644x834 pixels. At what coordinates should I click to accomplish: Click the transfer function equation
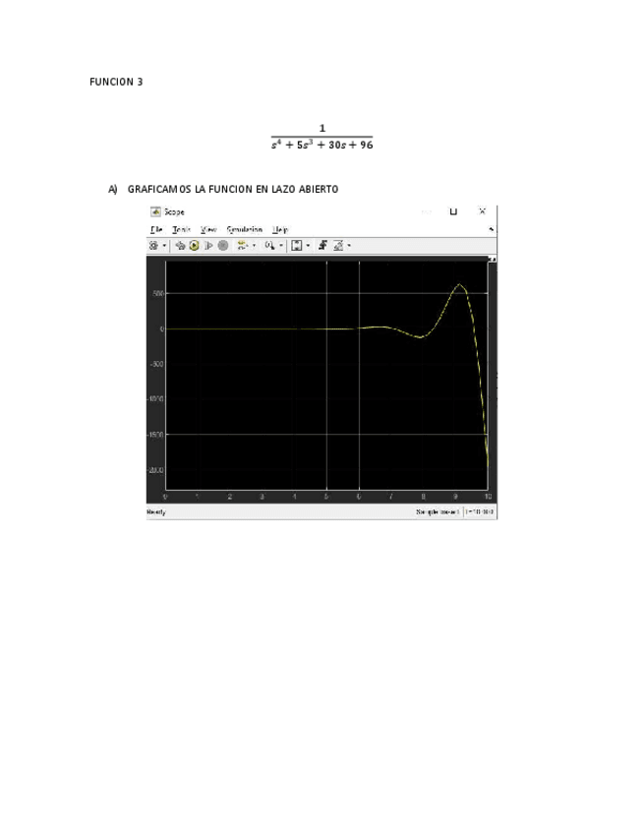[x=322, y=138]
